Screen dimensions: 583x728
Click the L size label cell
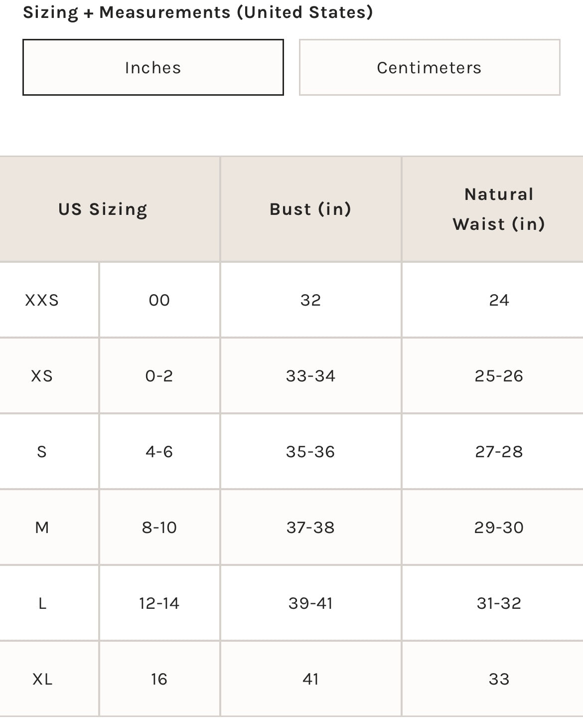42,603
